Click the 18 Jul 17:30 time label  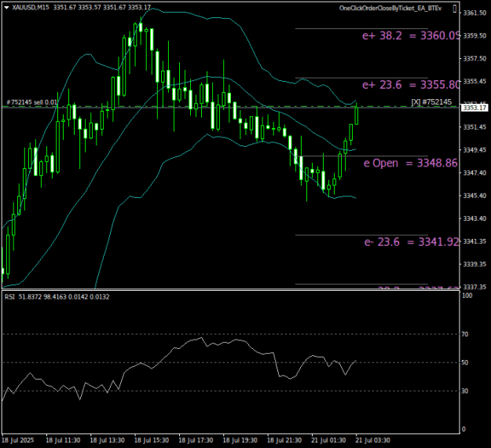coord(196,440)
